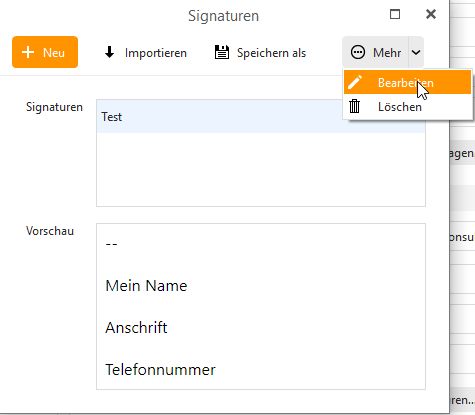This screenshot has height=415, width=475.
Task: Click the Importieren down-arrow icon
Action: [109, 52]
